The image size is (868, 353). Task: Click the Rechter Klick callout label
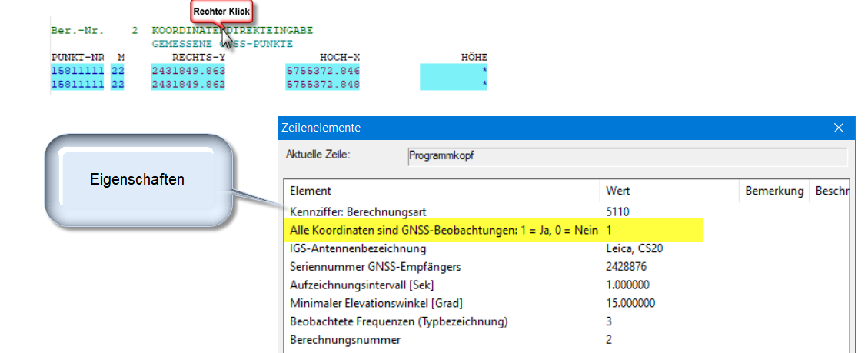[x=221, y=12]
